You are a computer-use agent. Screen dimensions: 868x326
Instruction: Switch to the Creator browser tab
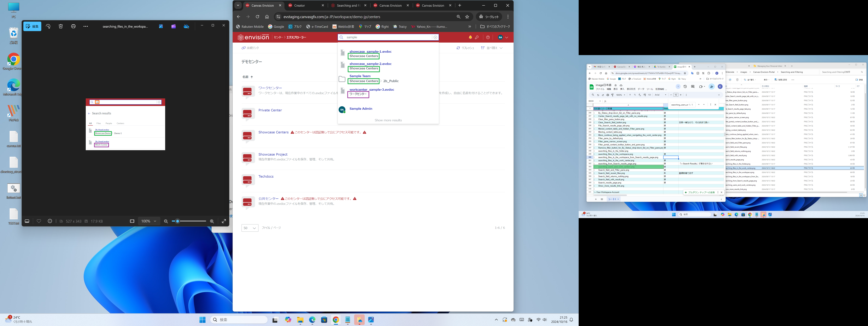coord(306,5)
